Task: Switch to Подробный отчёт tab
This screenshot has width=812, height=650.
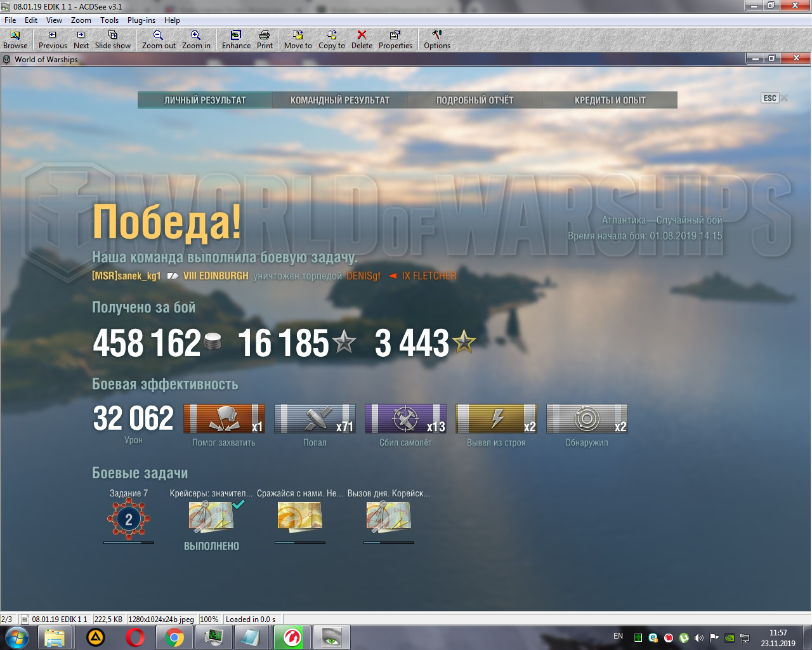Action: point(475,100)
